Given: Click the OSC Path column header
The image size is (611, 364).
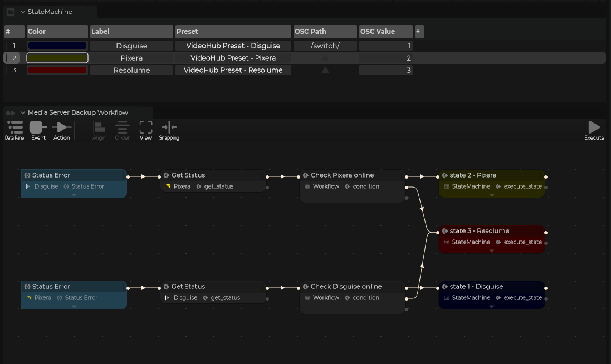Looking at the screenshot, I should pyautogui.click(x=325, y=32).
